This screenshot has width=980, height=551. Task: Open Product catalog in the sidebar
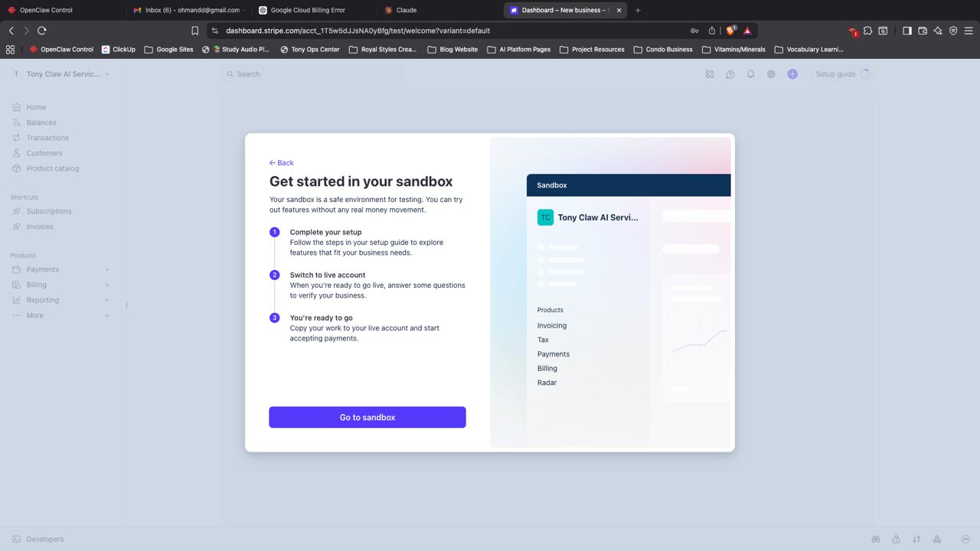[x=52, y=168]
